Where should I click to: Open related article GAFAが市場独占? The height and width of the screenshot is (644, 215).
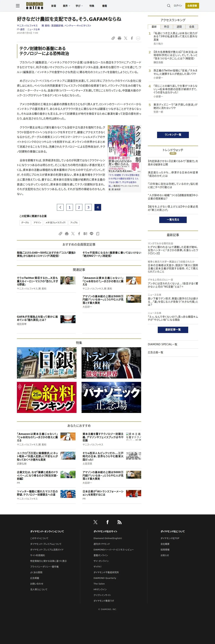[37, 318]
